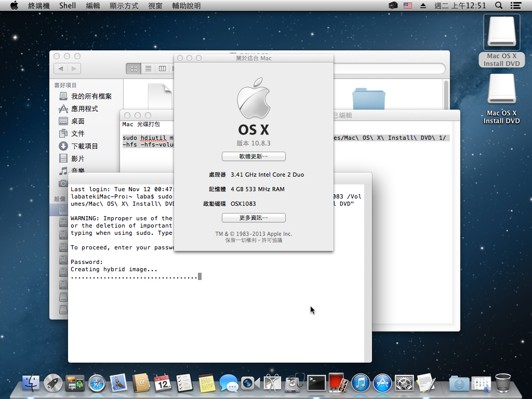This screenshot has height=399, width=532.
Task: Open the 顯示方式 menu
Action: 124,5
